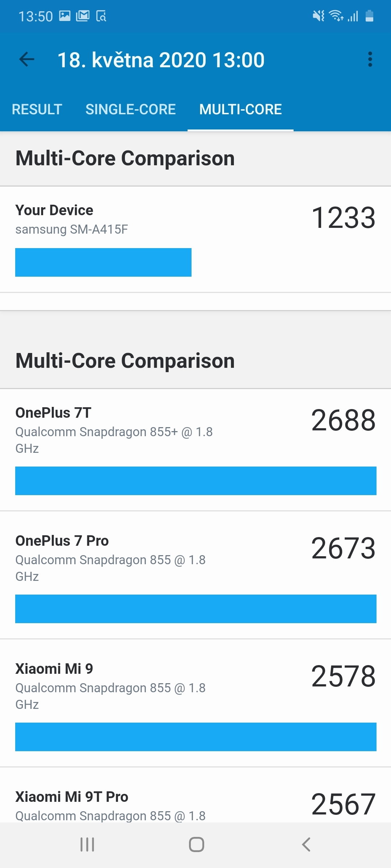This screenshot has width=391, height=868.
Task: Switch to the RESULT tab
Action: (x=37, y=109)
